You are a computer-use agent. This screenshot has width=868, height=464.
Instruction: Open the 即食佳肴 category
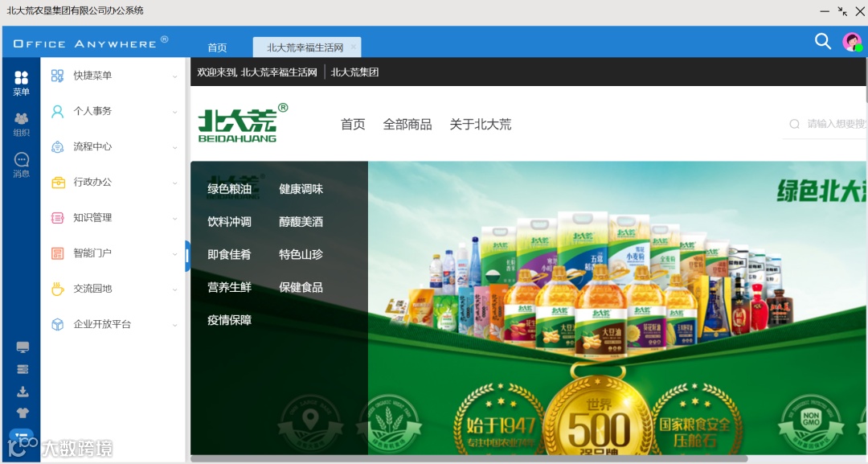tap(229, 255)
